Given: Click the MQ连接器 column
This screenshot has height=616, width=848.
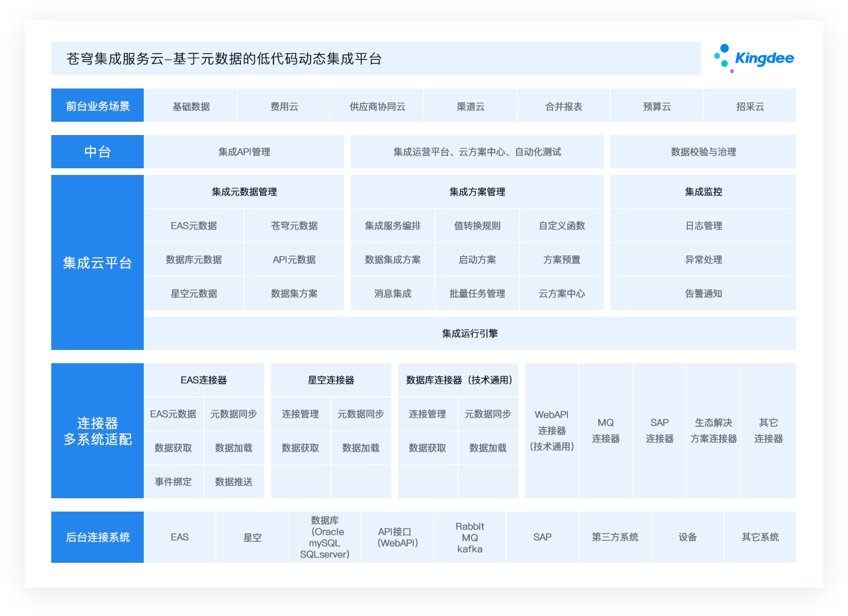Looking at the screenshot, I should click(x=606, y=430).
